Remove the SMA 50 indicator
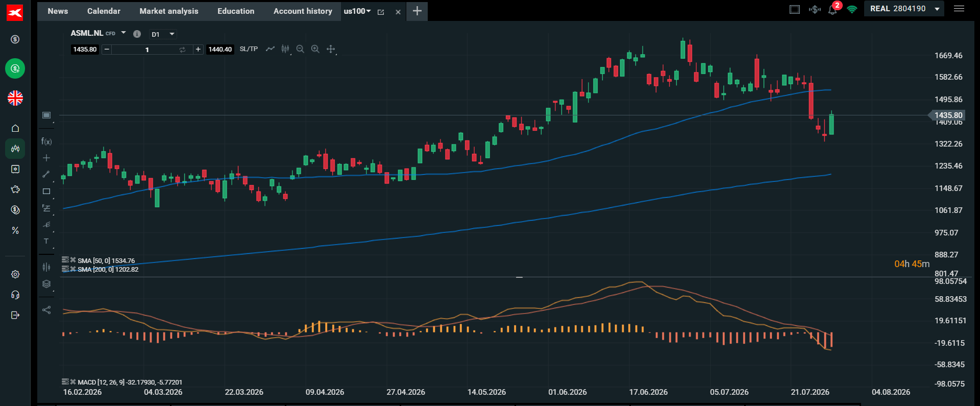 click(73, 260)
